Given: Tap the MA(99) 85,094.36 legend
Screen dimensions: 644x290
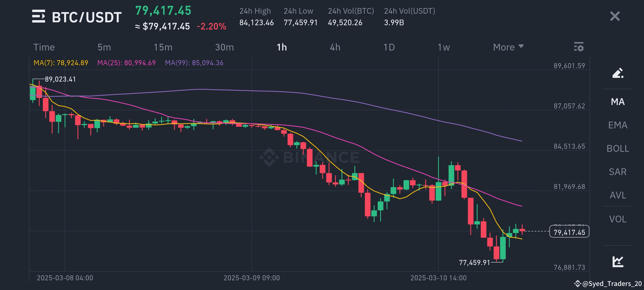Looking at the screenshot, I should pos(194,63).
